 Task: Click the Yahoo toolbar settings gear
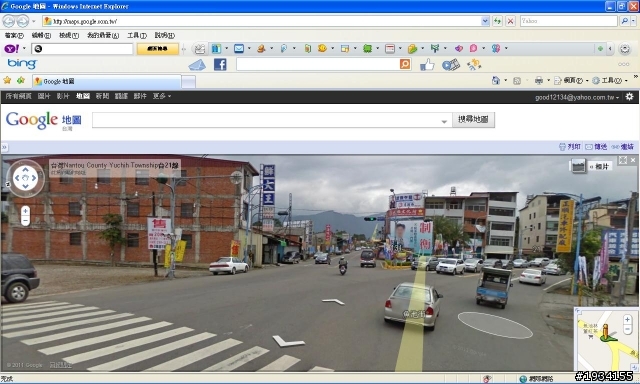[624, 49]
